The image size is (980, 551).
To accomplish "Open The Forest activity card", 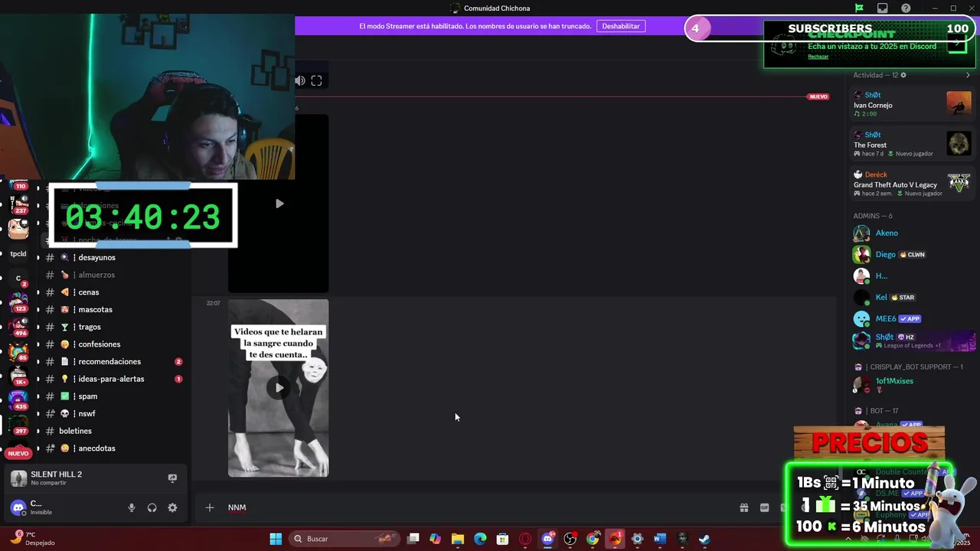I will click(x=913, y=144).
